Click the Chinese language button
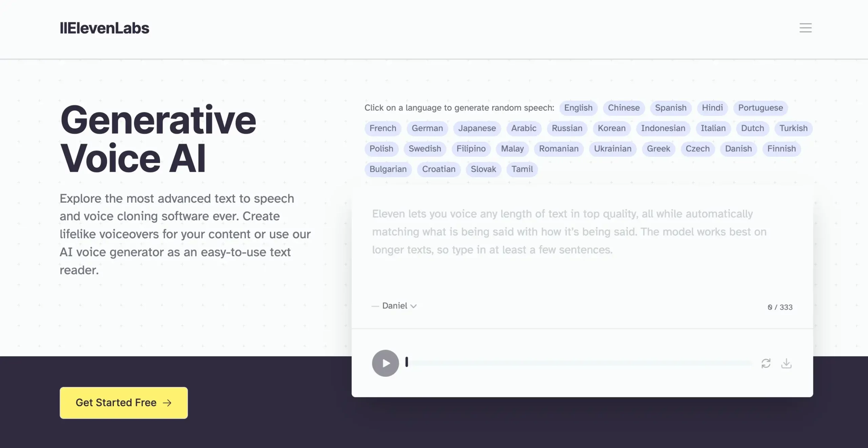Image resolution: width=868 pixels, height=448 pixels. 623,108
